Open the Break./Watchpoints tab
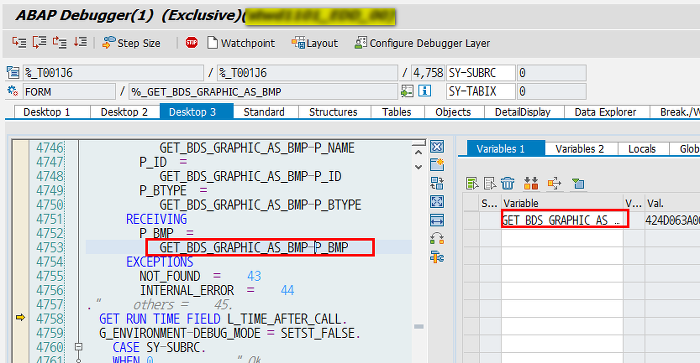Screen dimensions: 700x363 tap(676, 112)
